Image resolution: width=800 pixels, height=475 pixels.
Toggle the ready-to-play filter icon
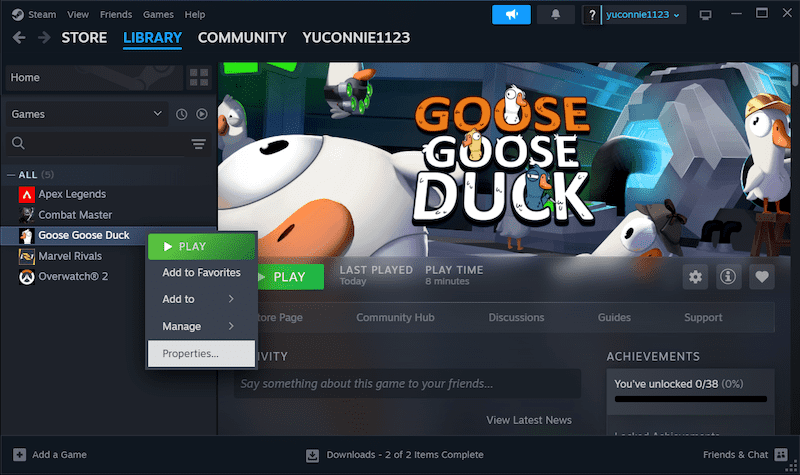coord(202,115)
